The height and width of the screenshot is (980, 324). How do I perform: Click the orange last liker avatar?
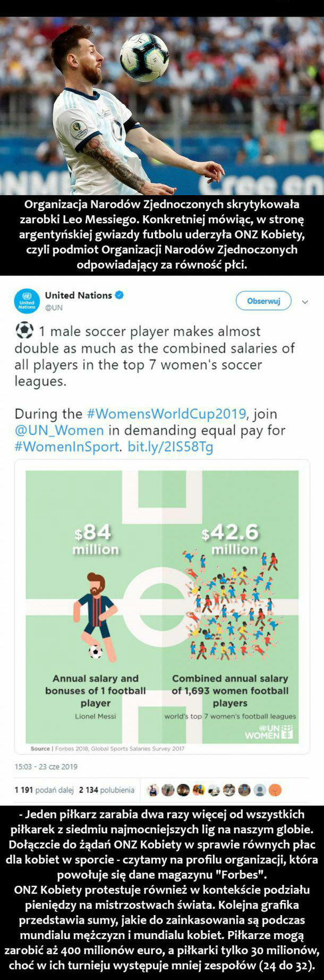pyautogui.click(x=275, y=790)
